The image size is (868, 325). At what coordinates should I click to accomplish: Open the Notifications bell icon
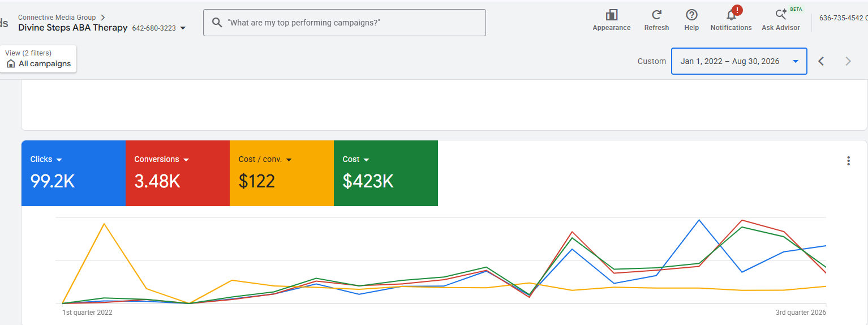point(731,15)
